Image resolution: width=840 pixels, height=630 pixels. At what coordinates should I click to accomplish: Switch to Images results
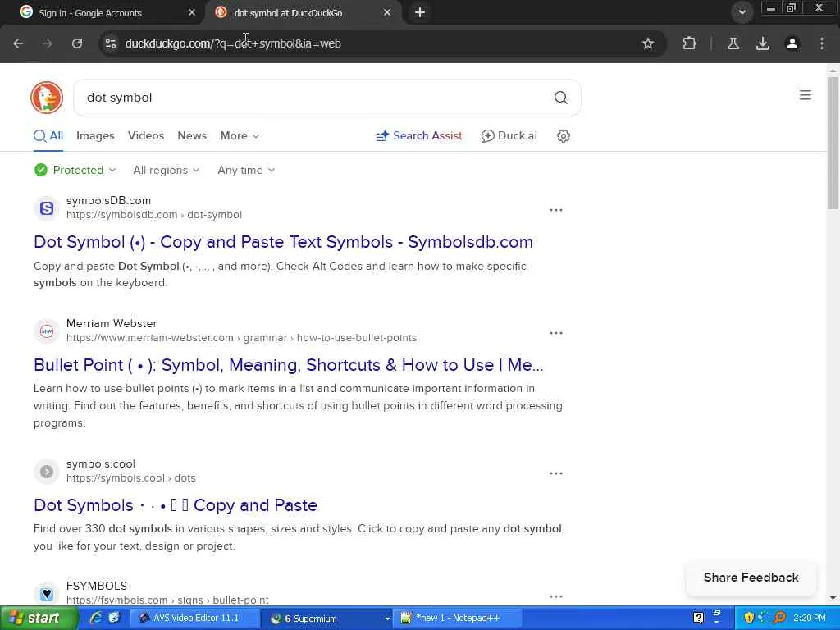[95, 136]
